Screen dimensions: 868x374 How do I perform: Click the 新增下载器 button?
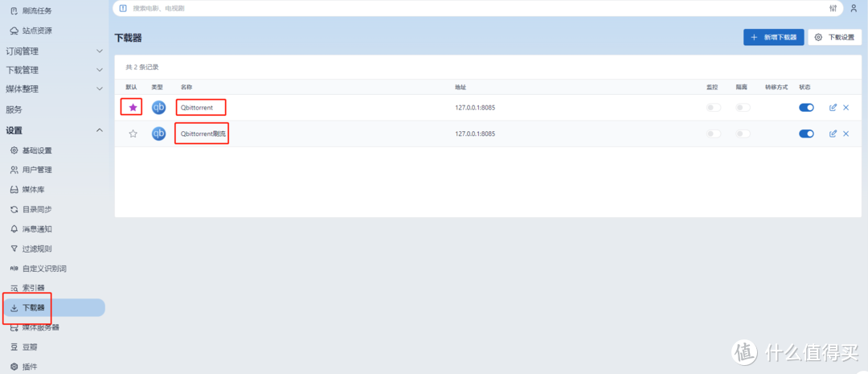[773, 37]
